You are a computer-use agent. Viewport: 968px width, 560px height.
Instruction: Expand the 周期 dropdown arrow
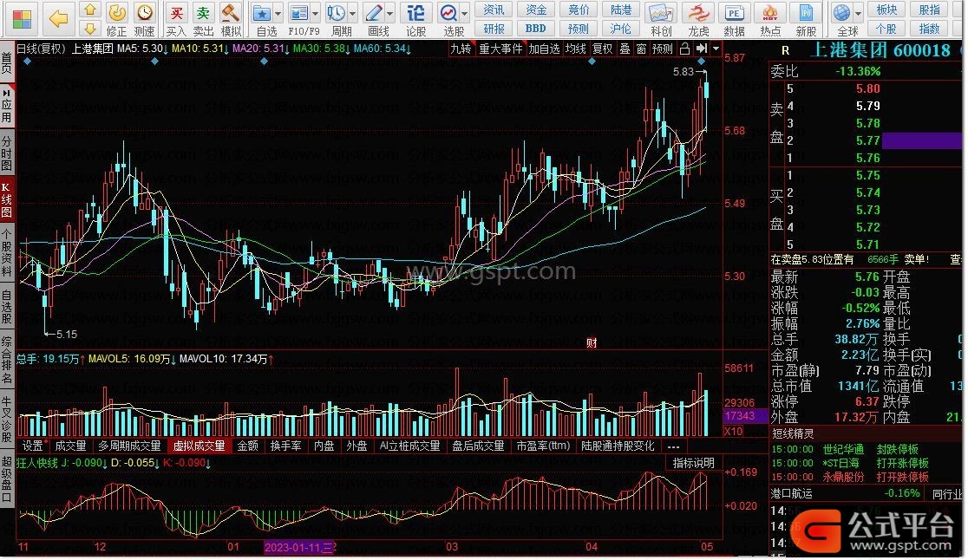click(x=353, y=14)
